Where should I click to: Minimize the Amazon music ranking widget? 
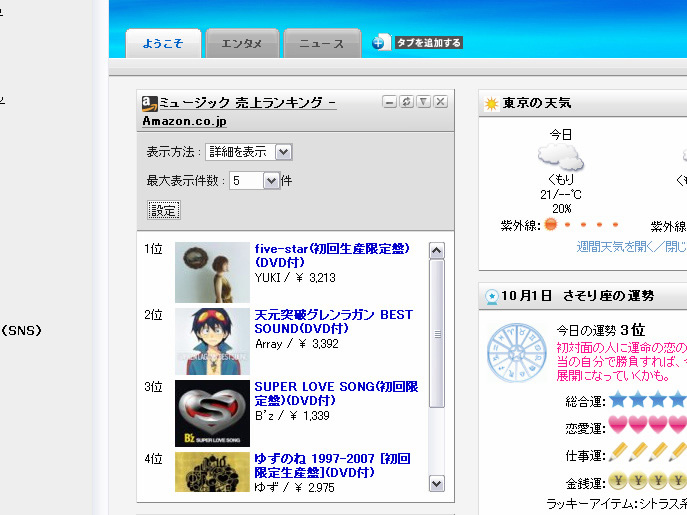pyautogui.click(x=390, y=102)
